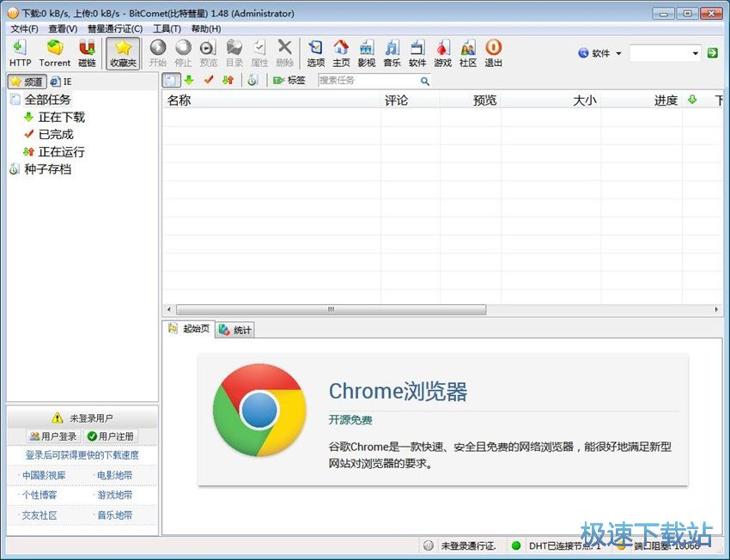Select 全部任务 in the task tree
Image resolution: width=730 pixels, height=560 pixels.
[x=47, y=99]
